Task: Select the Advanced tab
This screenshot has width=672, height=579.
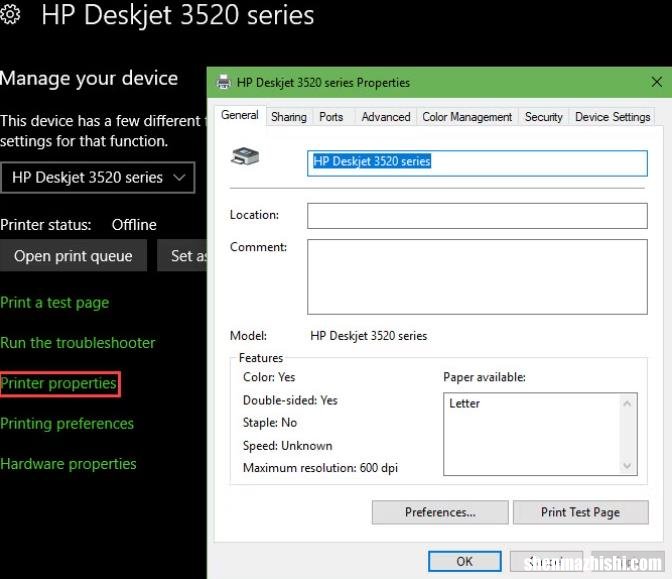Action: tap(386, 117)
